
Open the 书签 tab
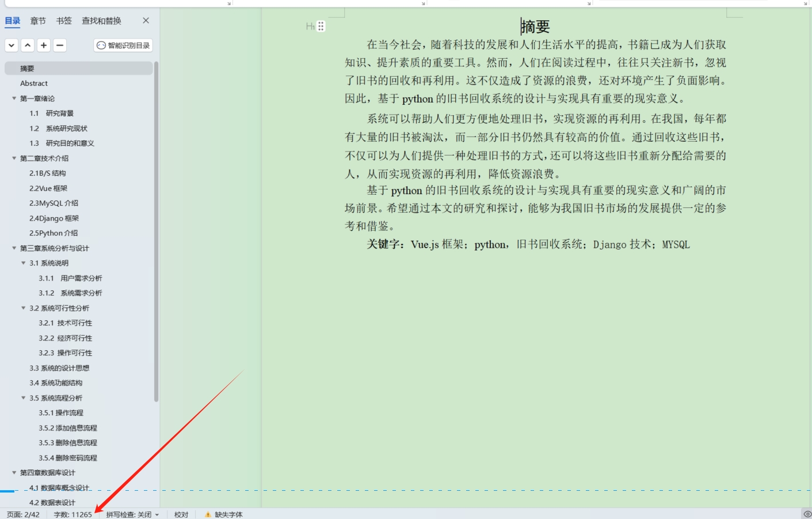(x=64, y=21)
